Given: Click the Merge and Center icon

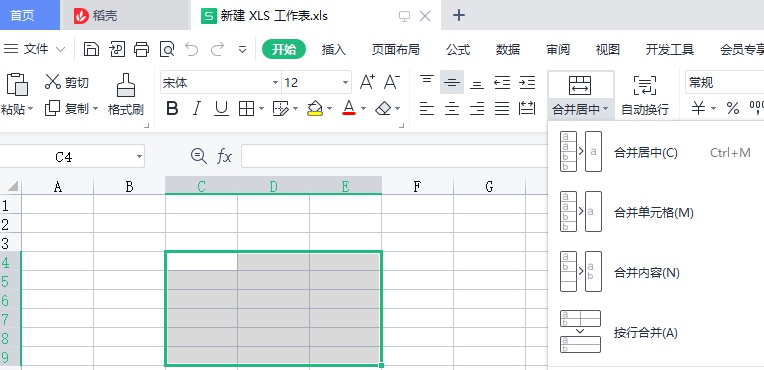Looking at the screenshot, I should 580,85.
